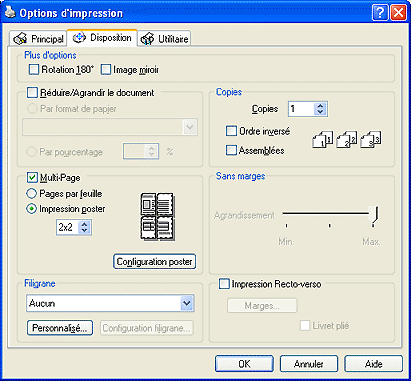Toggle the Image miroir checkbox

pyautogui.click(x=106, y=70)
